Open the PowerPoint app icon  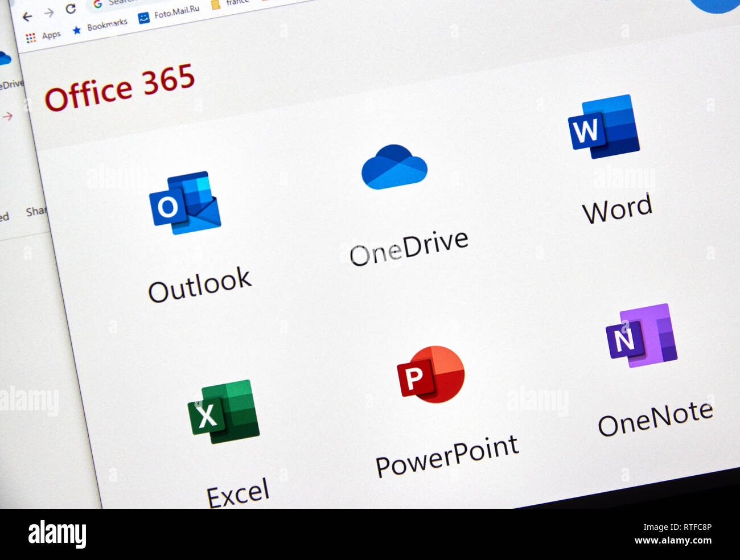point(431,374)
